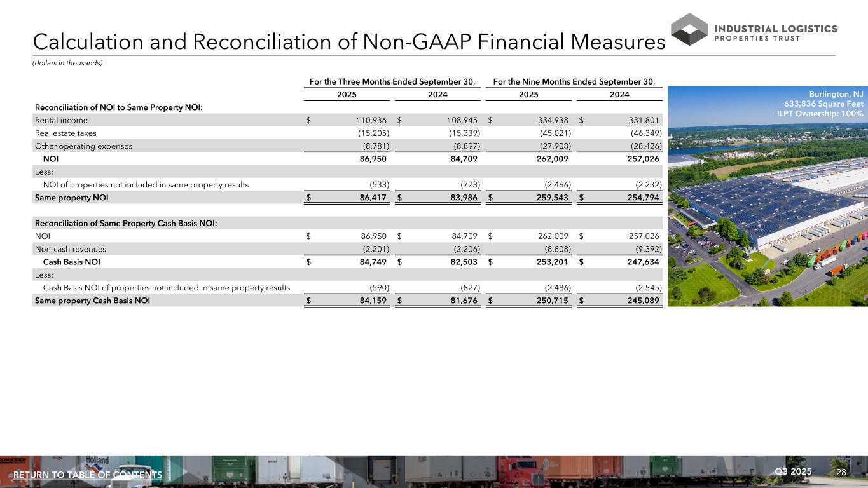The height and width of the screenshot is (488, 868).
Task: Click the '(dollars in thousands)' subtitle note
Action: 67,63
